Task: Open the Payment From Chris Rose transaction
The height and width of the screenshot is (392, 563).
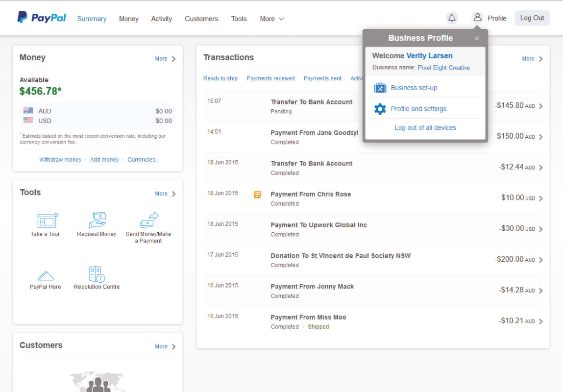Action: 311,194
